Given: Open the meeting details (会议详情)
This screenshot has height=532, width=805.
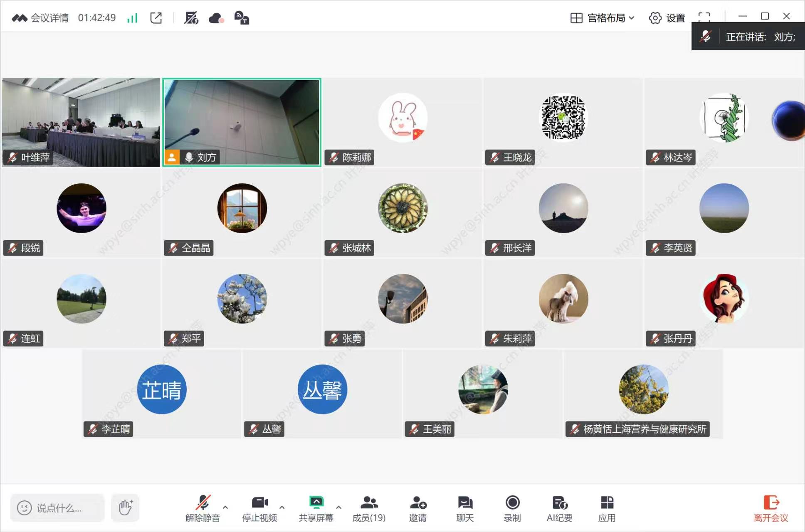Looking at the screenshot, I should 40,18.
